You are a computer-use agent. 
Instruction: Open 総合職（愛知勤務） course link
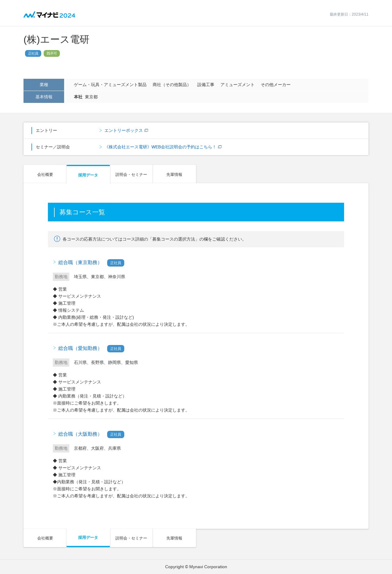[x=80, y=348]
